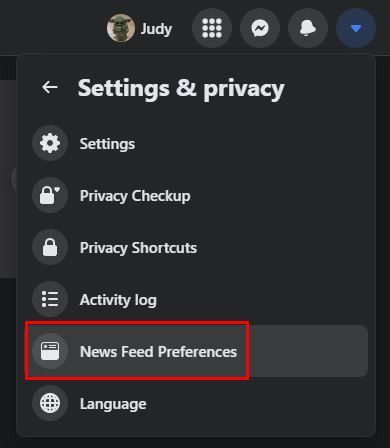
Task: Open Activity log entry
Action: click(197, 299)
